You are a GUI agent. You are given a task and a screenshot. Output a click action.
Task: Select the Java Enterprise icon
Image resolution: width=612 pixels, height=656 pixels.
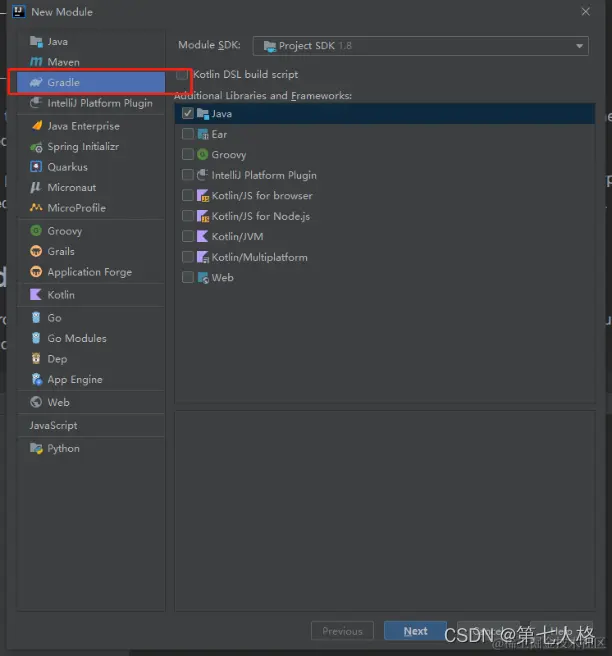click(x=37, y=126)
